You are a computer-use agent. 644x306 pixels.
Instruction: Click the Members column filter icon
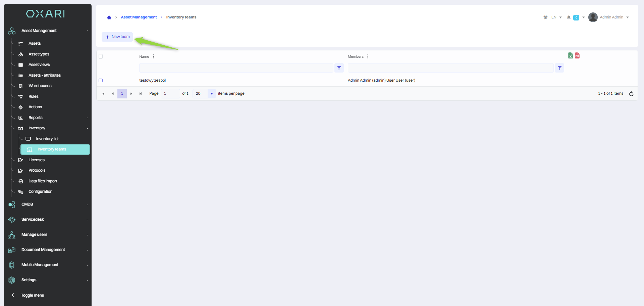coord(559,68)
